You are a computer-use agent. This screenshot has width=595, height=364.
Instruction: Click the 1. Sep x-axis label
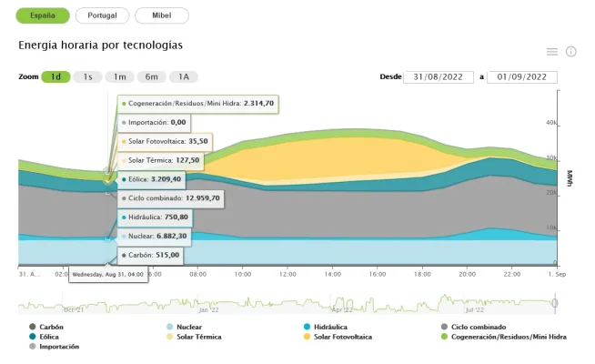557,274
